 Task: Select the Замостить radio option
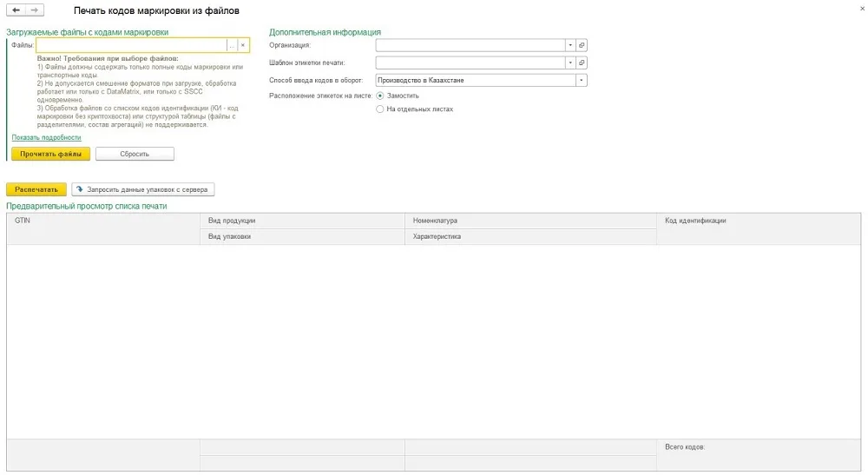(x=380, y=96)
